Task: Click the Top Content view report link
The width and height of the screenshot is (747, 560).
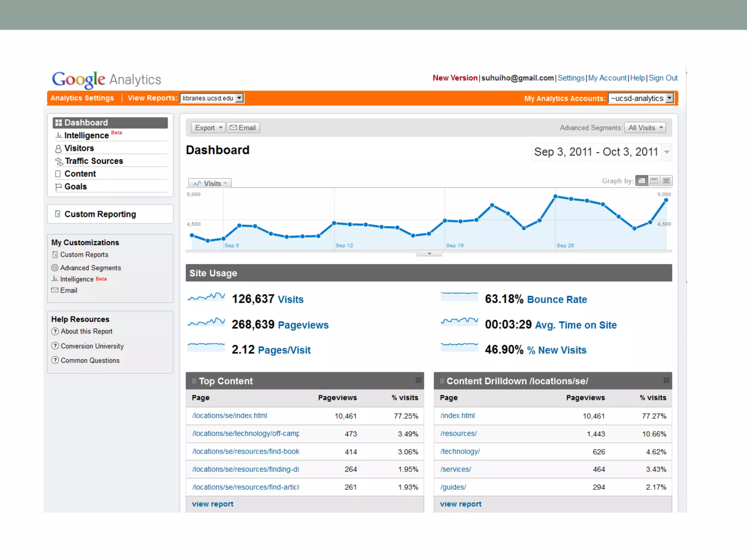Action: (213, 504)
